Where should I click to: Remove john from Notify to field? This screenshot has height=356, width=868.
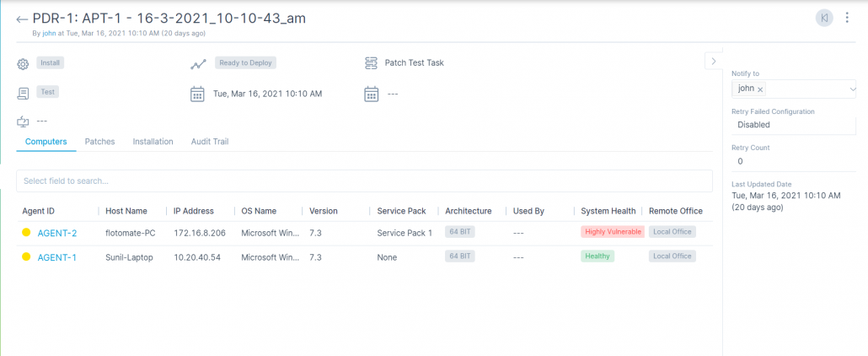pyautogui.click(x=760, y=89)
